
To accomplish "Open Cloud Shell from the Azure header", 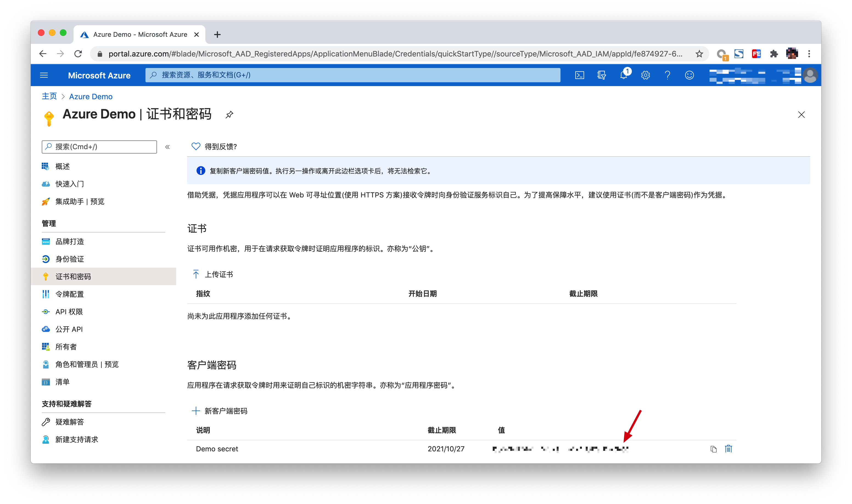I will click(579, 75).
